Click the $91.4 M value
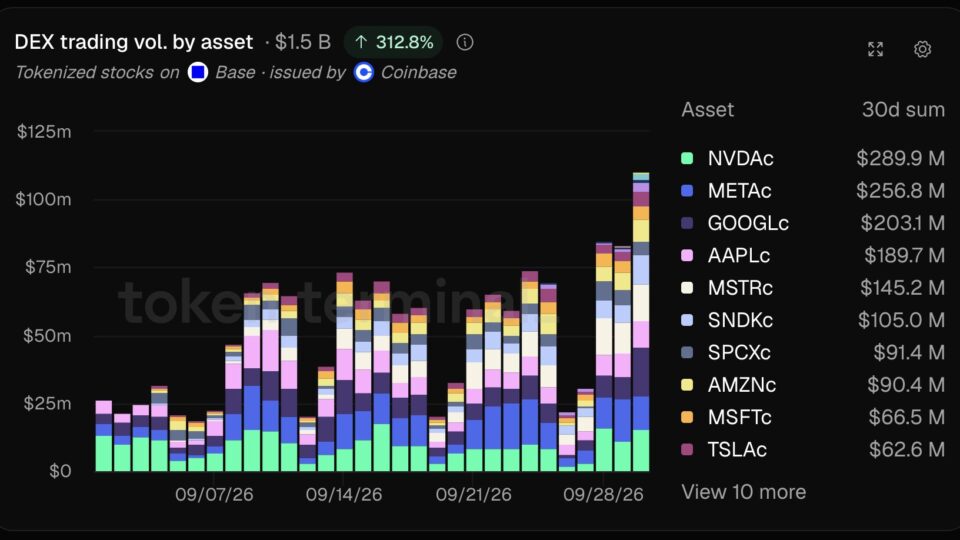The image size is (960, 540). [x=909, y=353]
